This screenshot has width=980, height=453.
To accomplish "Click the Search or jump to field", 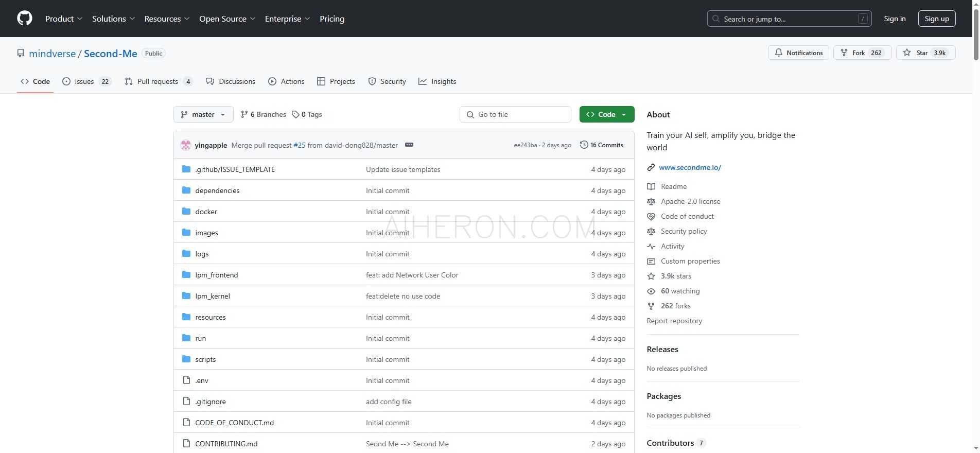I will pyautogui.click(x=789, y=19).
